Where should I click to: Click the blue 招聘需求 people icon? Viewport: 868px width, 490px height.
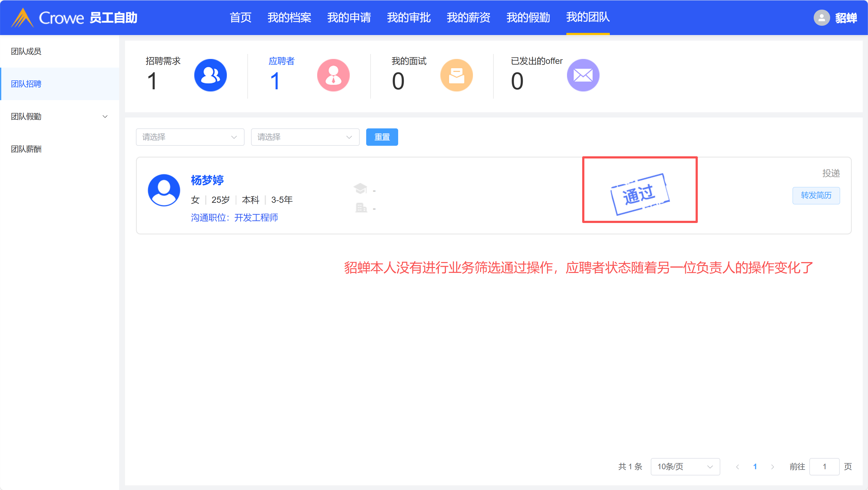pyautogui.click(x=210, y=75)
